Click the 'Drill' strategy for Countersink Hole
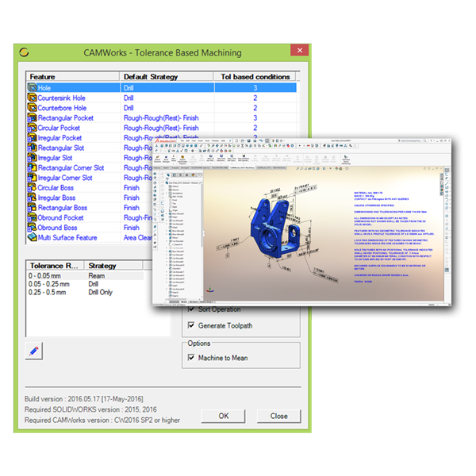The image size is (476, 476). pyautogui.click(x=129, y=98)
